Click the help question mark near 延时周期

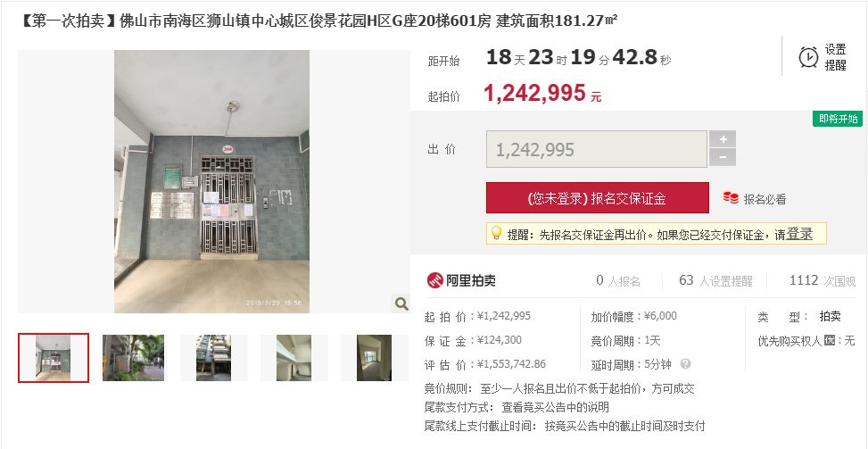click(x=685, y=363)
